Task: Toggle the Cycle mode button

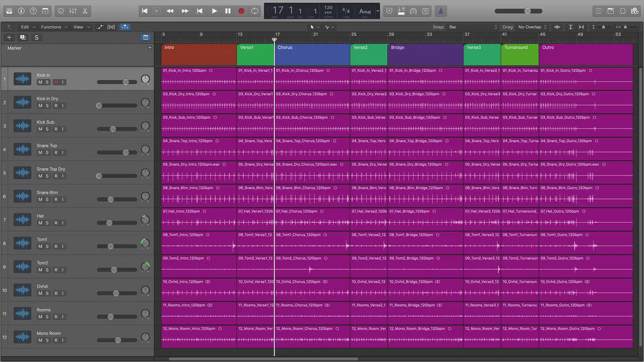Action: tap(254, 11)
